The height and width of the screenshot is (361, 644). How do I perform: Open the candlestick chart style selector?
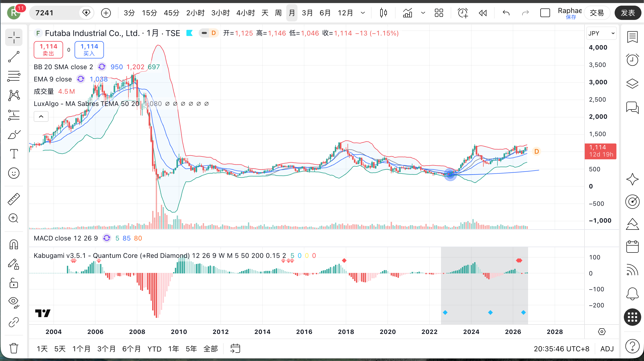[x=383, y=13]
